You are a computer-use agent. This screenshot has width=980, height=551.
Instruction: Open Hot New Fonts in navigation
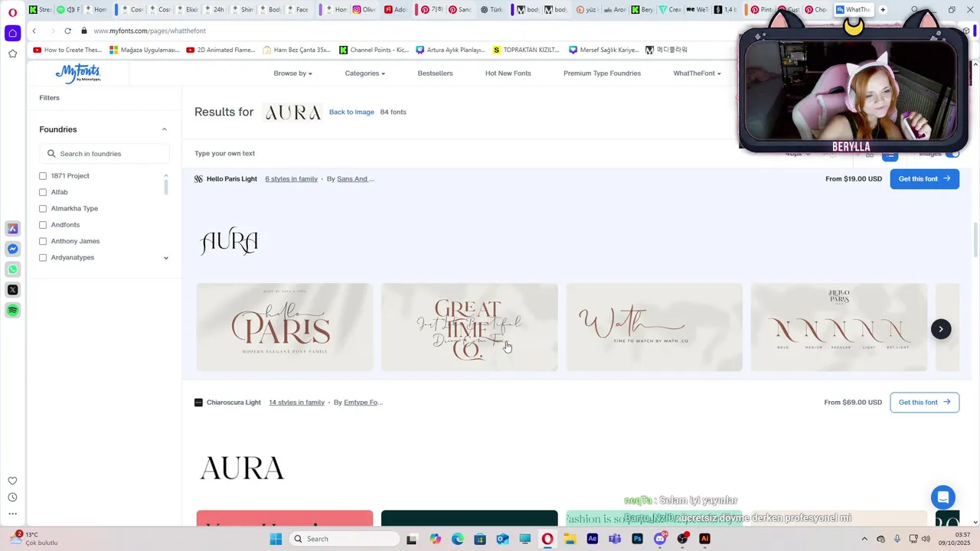tap(508, 73)
